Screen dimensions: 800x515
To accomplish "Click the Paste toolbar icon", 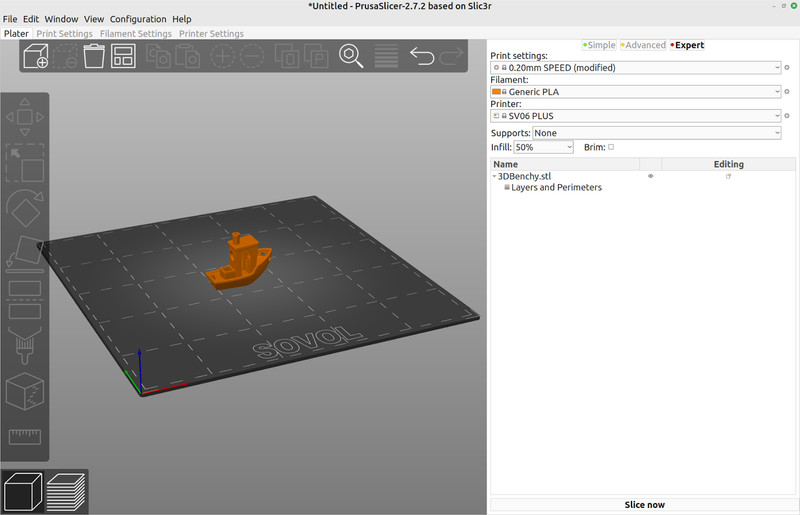I will coord(188,56).
